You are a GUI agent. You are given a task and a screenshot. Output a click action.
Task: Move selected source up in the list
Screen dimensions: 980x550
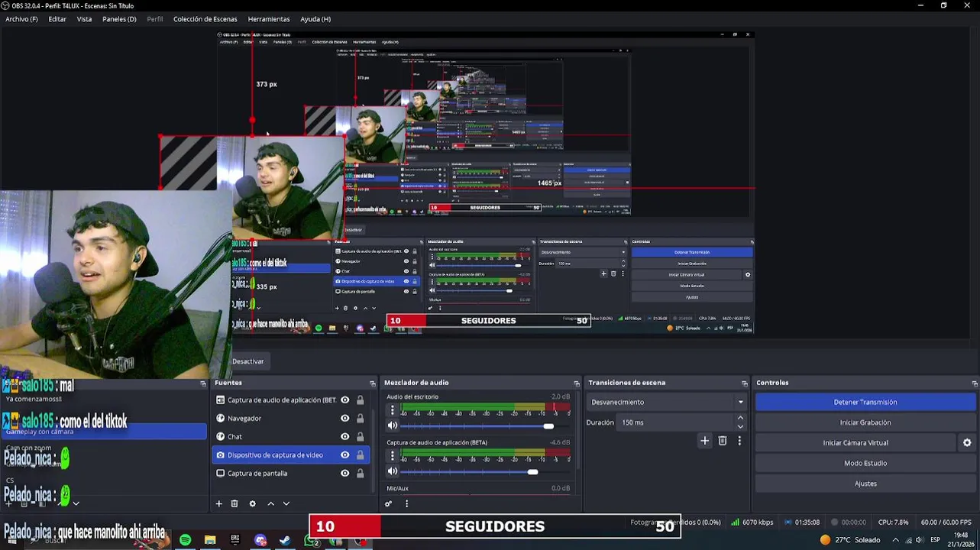pos(270,503)
